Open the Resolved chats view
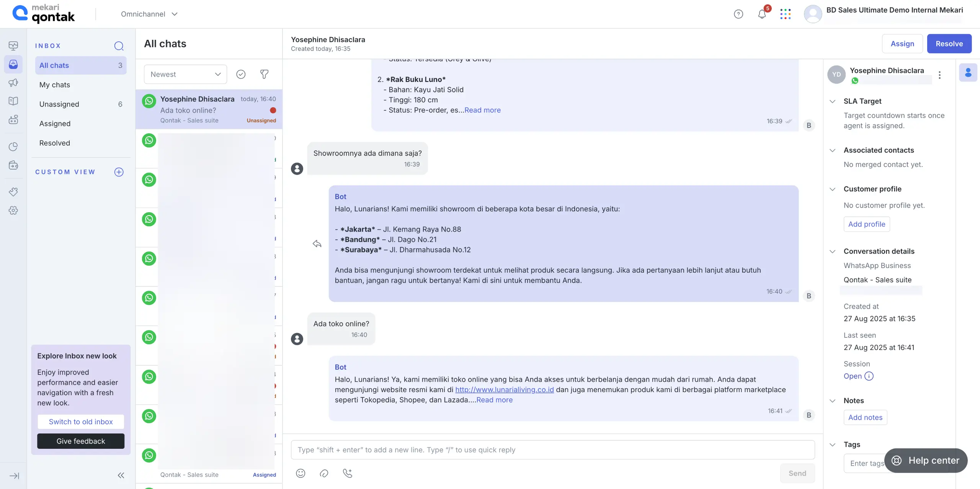 click(55, 143)
